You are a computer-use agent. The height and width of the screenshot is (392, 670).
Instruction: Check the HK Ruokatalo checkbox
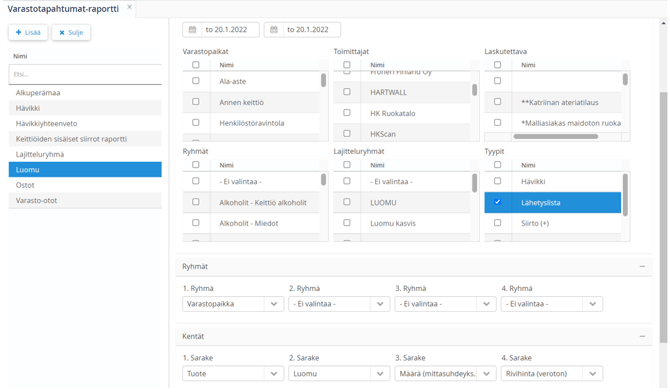tap(347, 113)
